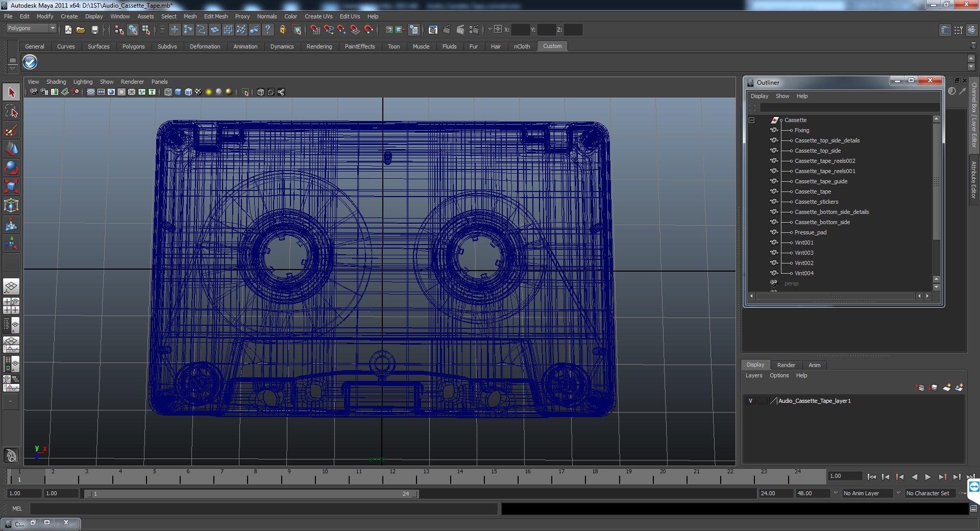Screen dimensions: 980x531
Task: Enable the yellow high quality lighting sphere
Action: coord(208,92)
